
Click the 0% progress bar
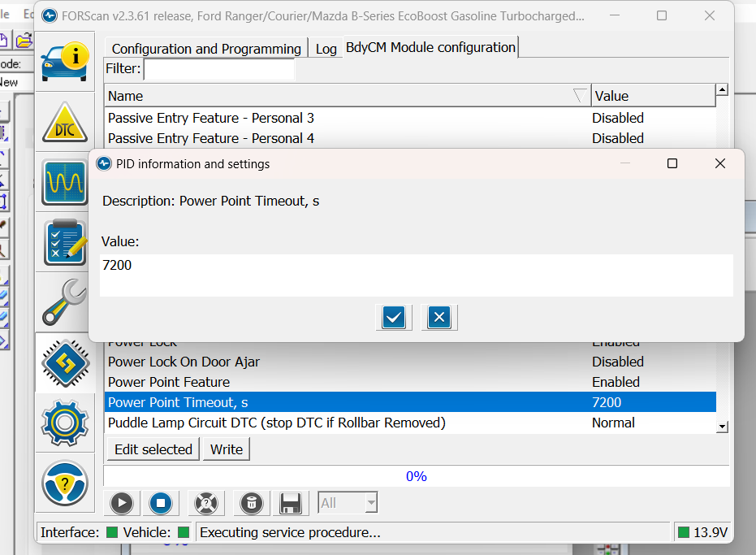pos(416,476)
